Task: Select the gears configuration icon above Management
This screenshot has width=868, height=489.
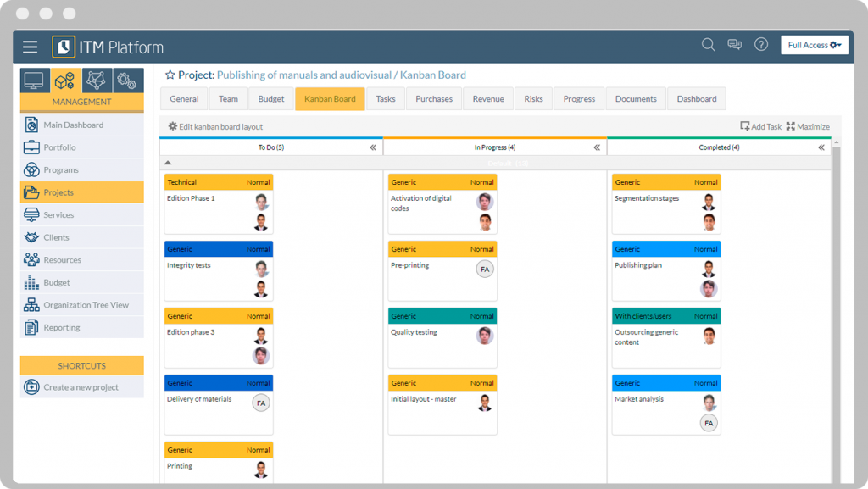Action: (126, 80)
